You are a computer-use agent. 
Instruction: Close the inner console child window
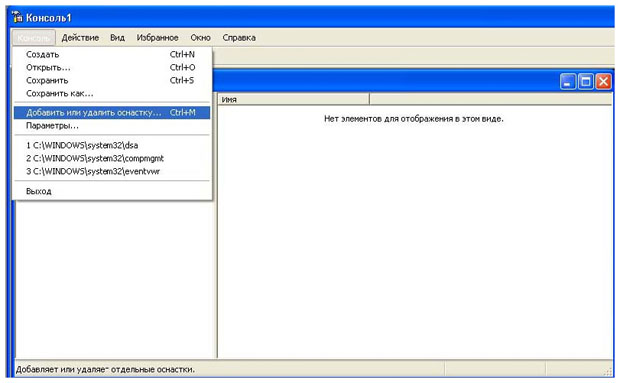603,82
